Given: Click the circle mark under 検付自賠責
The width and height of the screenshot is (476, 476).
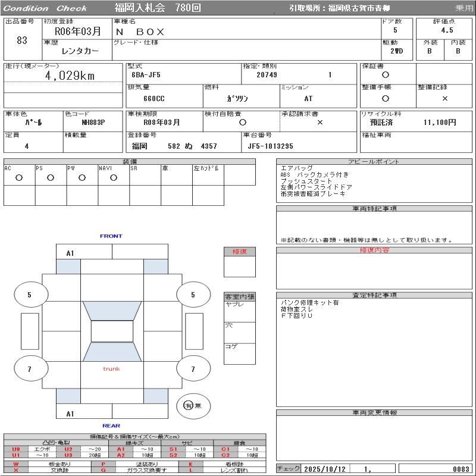Looking at the screenshot, I should (x=242, y=123).
